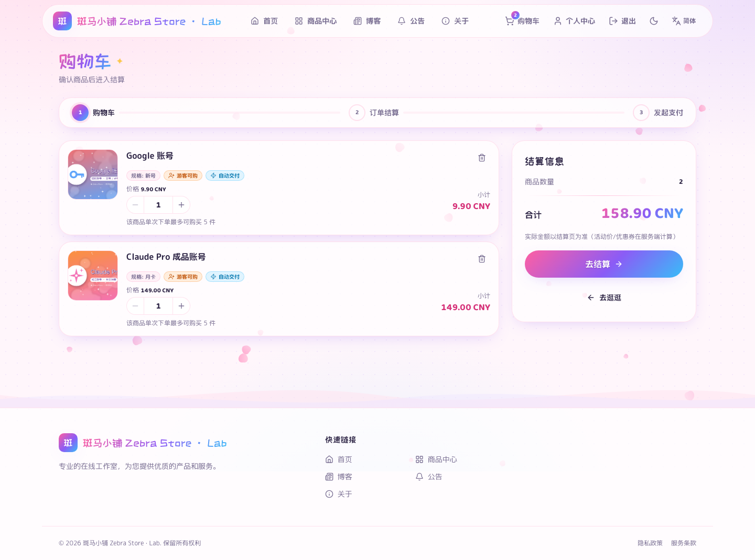Click the 158.90 CNY total amount
The image size is (755, 560).
642,213
